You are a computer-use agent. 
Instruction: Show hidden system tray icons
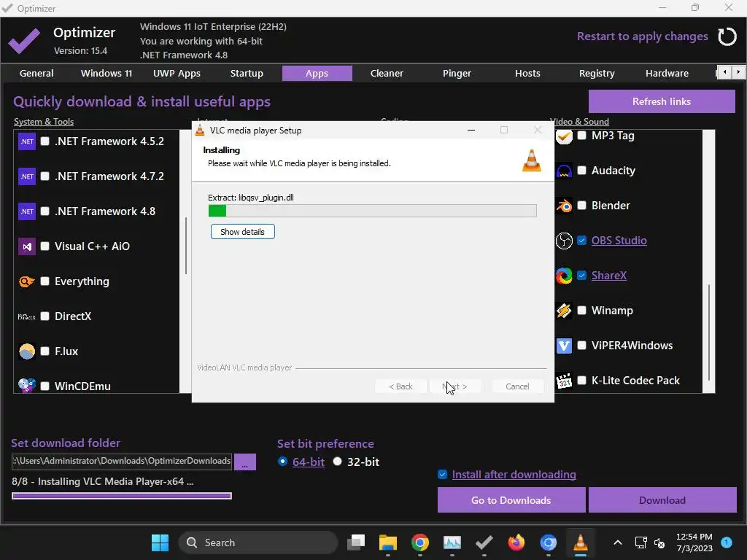pyautogui.click(x=617, y=542)
